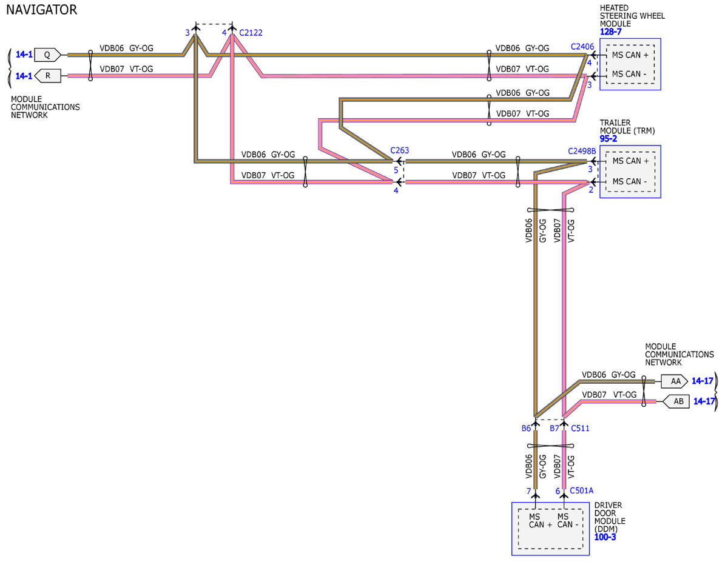Image resolution: width=728 pixels, height=562 pixels.
Task: Follow the 128-7 Heated Steering Wheel Module link
Action: pos(610,32)
